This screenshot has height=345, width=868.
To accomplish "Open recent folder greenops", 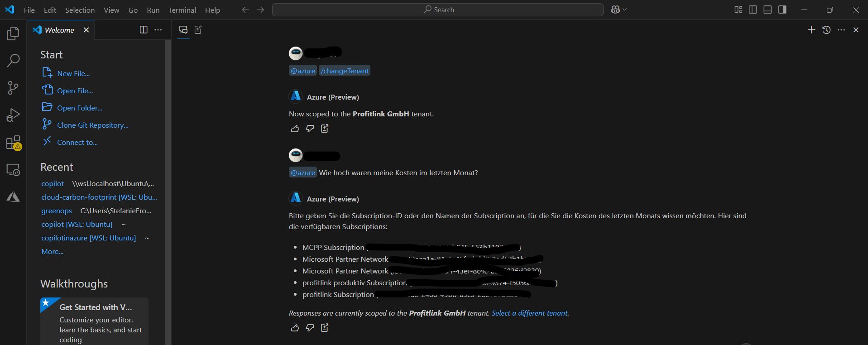I will click(57, 211).
